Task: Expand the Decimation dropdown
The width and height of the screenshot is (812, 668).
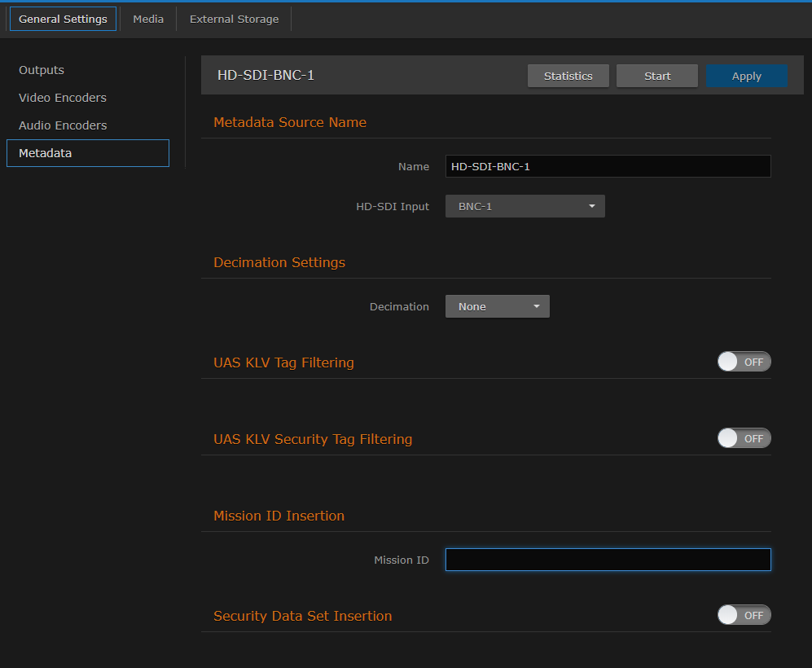Action: tap(497, 306)
